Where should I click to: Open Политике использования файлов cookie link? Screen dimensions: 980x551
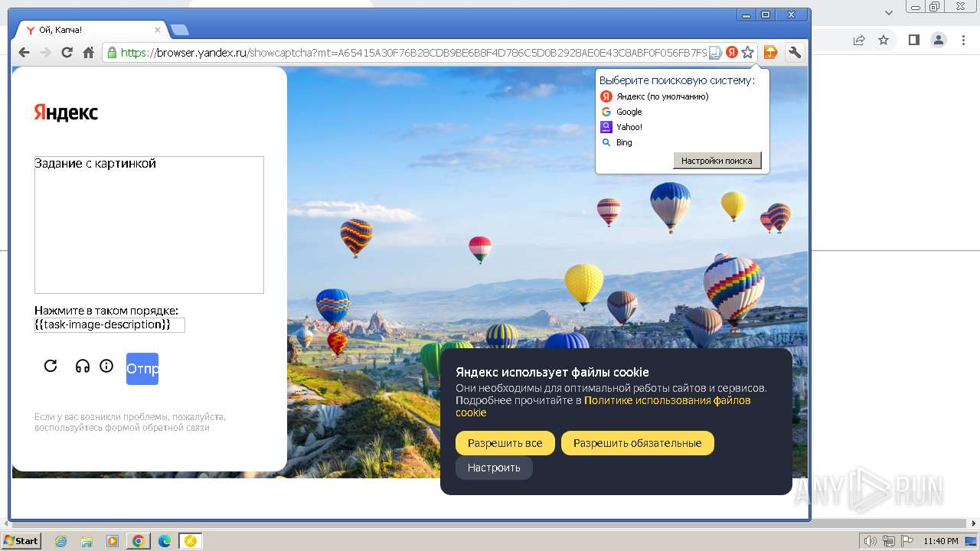[x=603, y=406]
